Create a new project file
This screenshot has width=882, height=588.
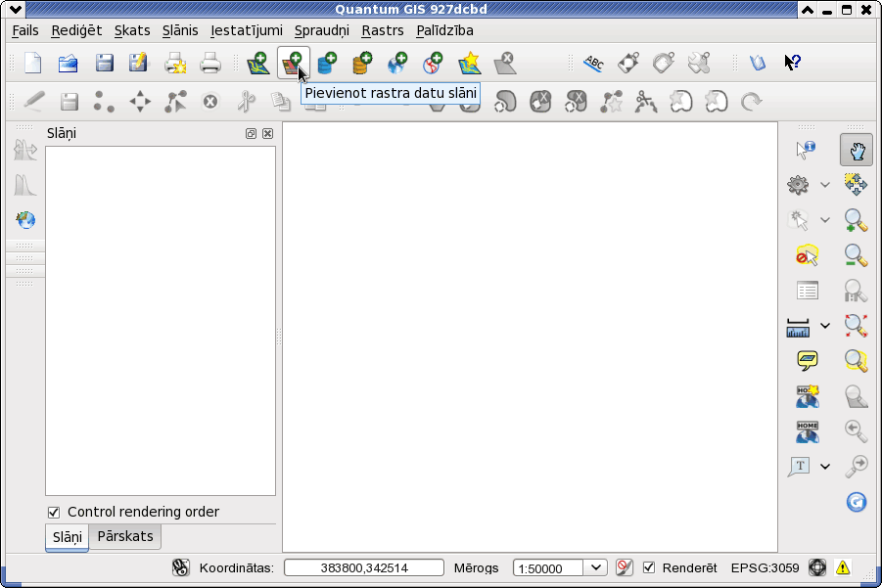(x=33, y=63)
